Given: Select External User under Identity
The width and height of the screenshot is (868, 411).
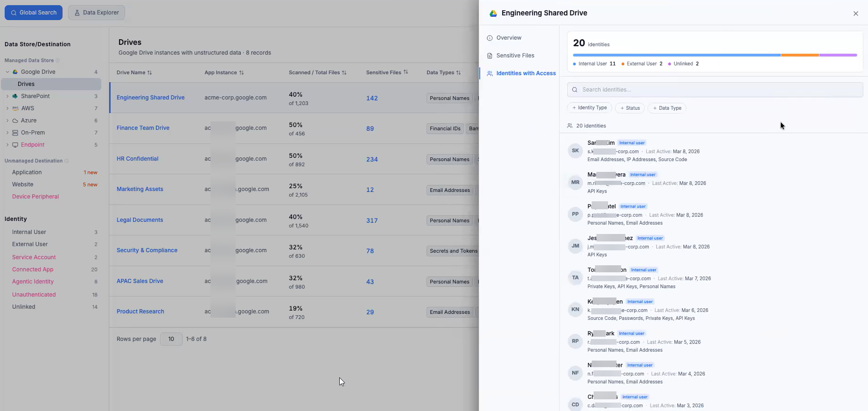Looking at the screenshot, I should pos(30,244).
